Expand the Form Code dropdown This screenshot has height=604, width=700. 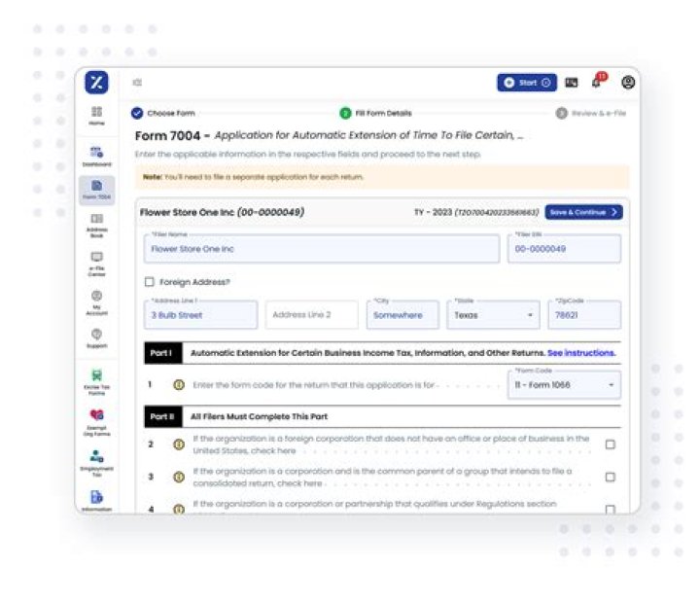tap(564, 385)
